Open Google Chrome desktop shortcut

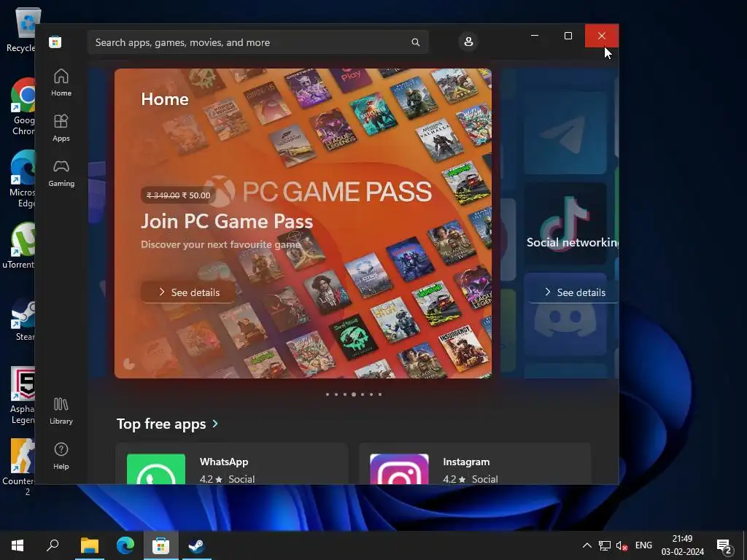coord(23,106)
